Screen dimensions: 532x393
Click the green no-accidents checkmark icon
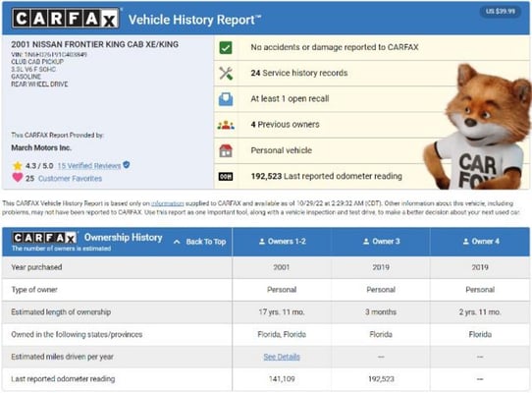tap(226, 47)
